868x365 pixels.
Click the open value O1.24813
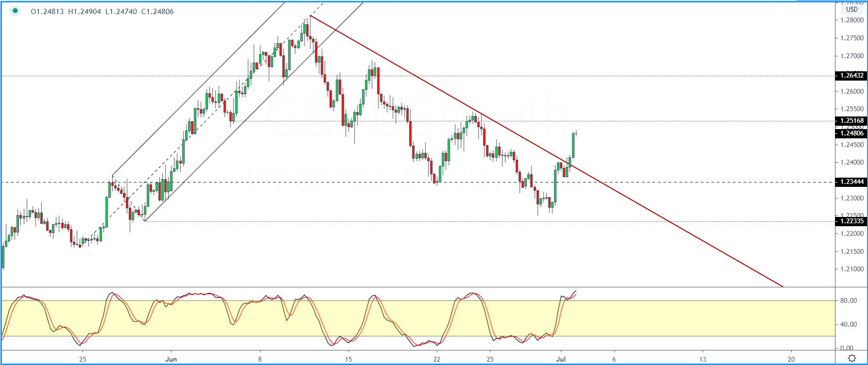47,11
